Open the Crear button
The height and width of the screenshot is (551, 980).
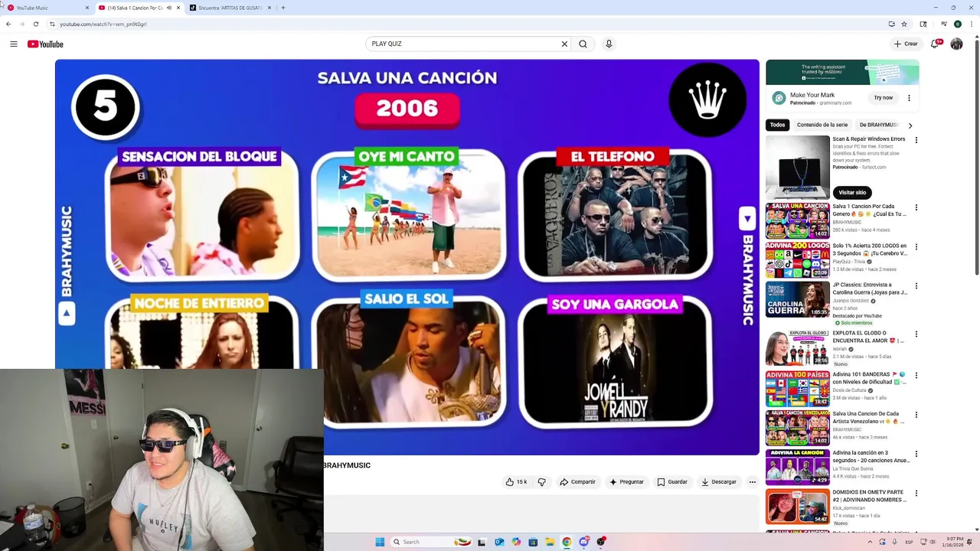click(x=906, y=44)
